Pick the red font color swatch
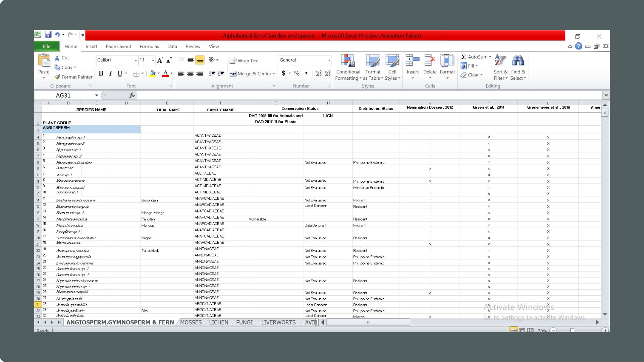644x362 pixels. [165, 73]
